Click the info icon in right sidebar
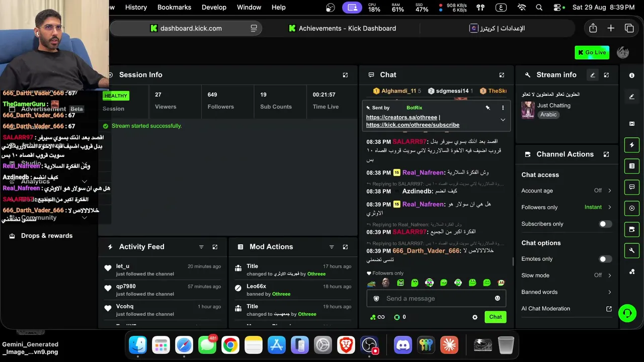Image resolution: width=644 pixels, height=362 pixels. coord(632,75)
